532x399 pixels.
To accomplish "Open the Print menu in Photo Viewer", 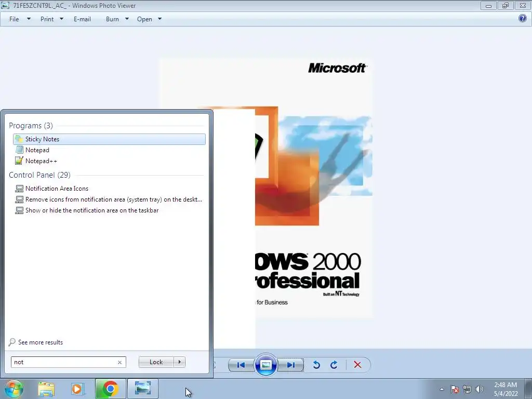I will 47,19.
